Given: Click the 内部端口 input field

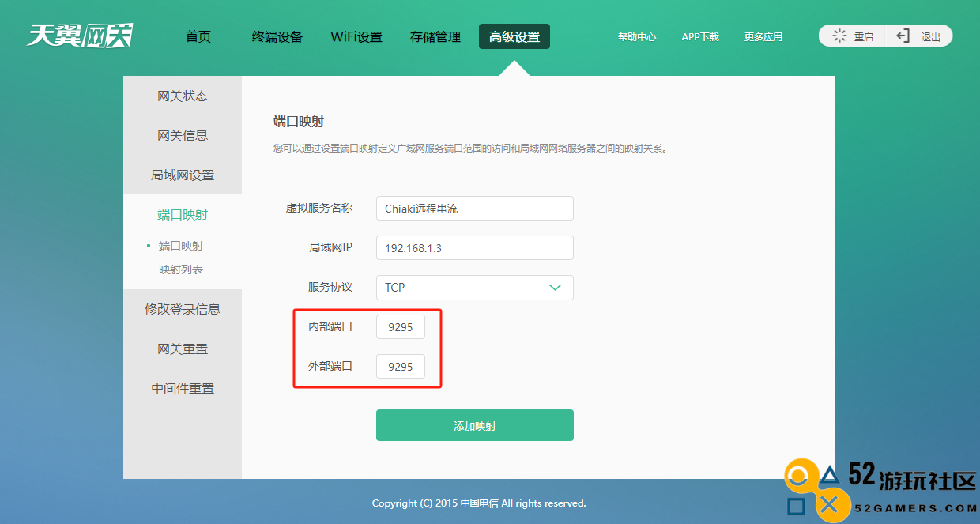Looking at the screenshot, I should pyautogui.click(x=401, y=327).
